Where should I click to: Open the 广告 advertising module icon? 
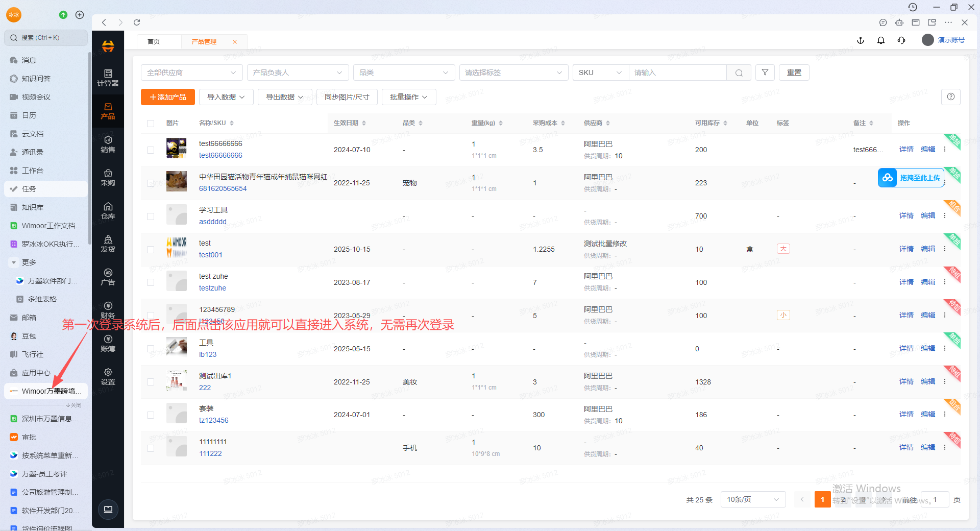point(108,277)
